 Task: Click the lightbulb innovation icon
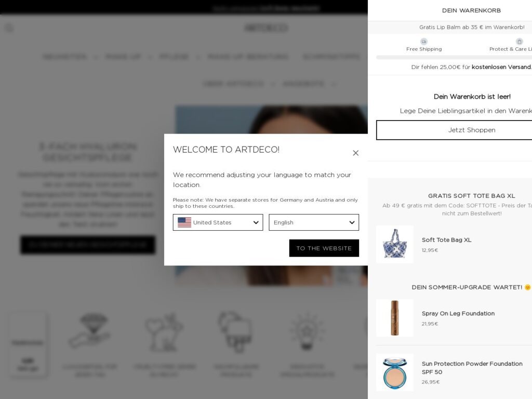pyautogui.click(x=307, y=331)
